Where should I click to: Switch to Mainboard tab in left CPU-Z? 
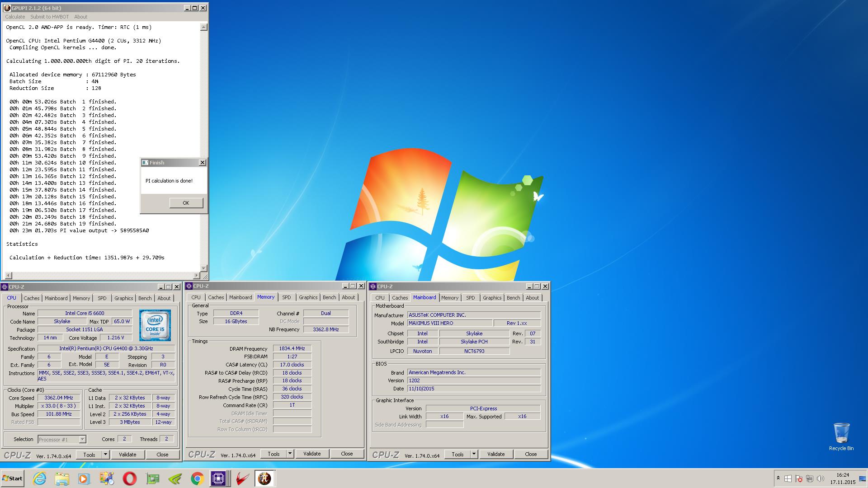56,298
